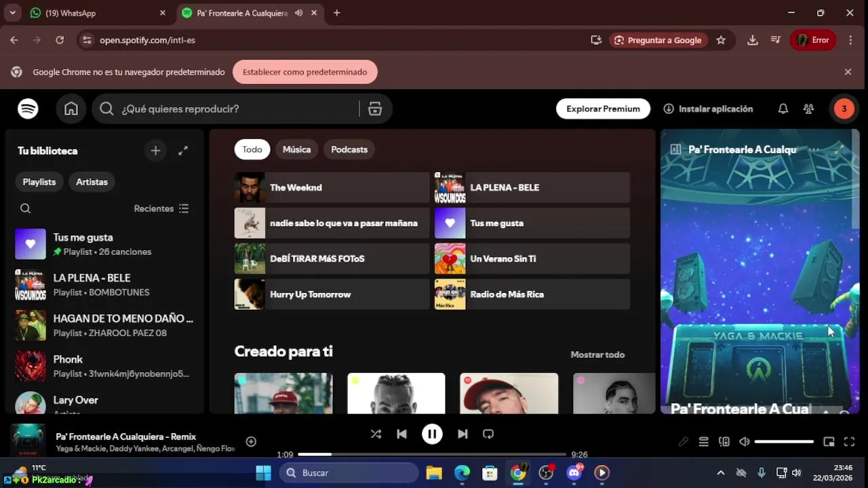Image resolution: width=868 pixels, height=488 pixels.
Task: Filter library by Playlists
Action: pos(39,182)
